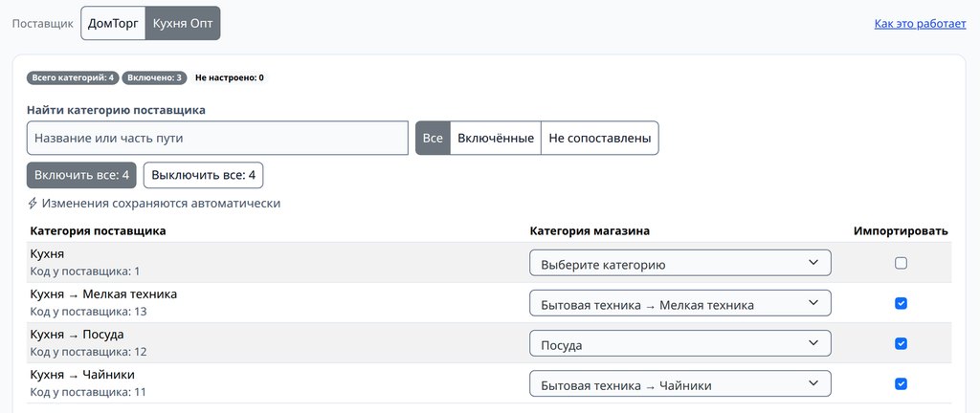The image size is (980, 413).
Task: Click the supplier category search field
Action: tap(217, 138)
